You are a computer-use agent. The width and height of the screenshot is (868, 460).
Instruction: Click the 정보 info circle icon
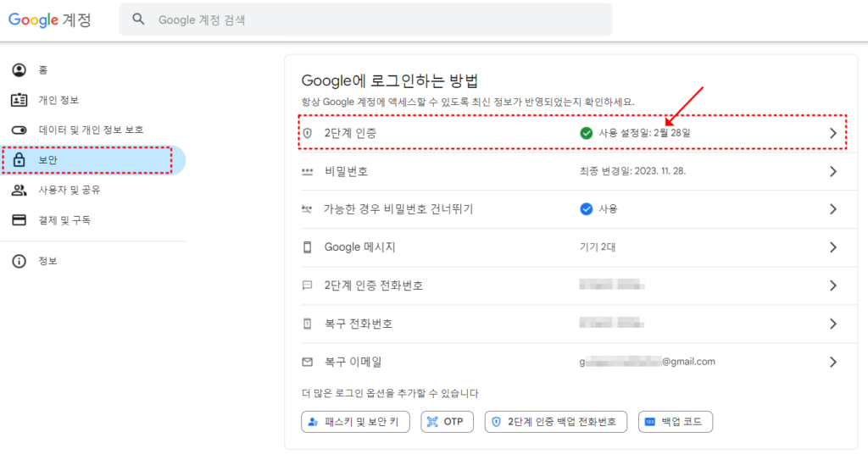(19, 261)
